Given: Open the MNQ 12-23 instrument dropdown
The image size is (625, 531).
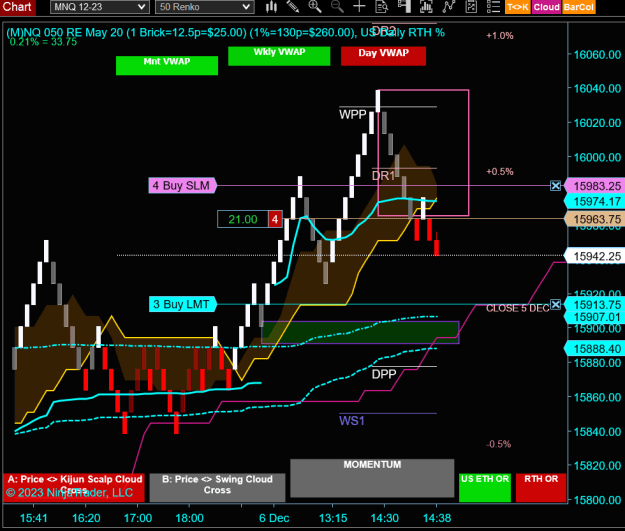Looking at the screenshot, I should (100, 7).
